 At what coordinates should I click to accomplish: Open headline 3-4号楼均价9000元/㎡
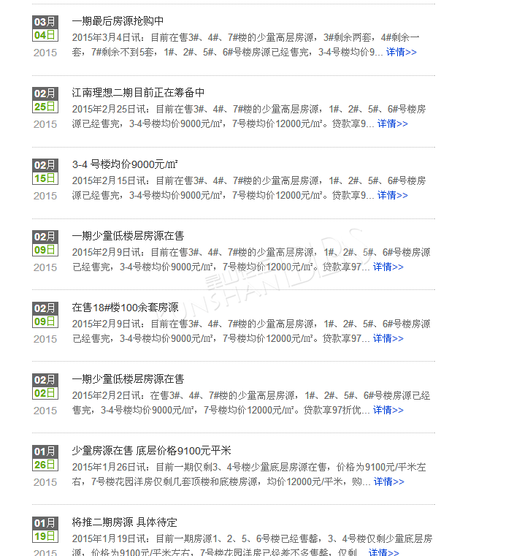click(125, 164)
